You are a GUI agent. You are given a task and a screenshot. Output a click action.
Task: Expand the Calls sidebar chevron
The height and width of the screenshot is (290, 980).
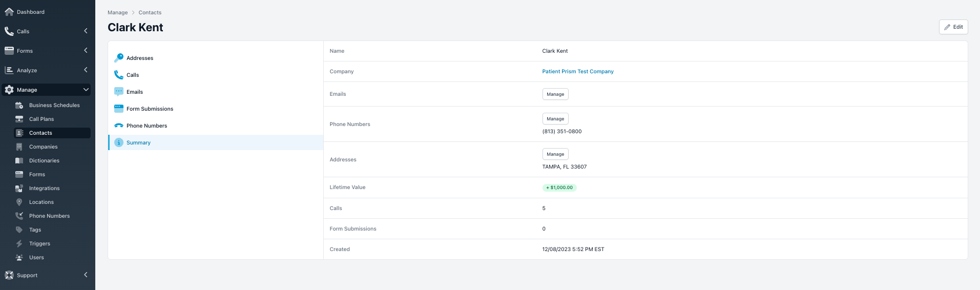coord(86,31)
